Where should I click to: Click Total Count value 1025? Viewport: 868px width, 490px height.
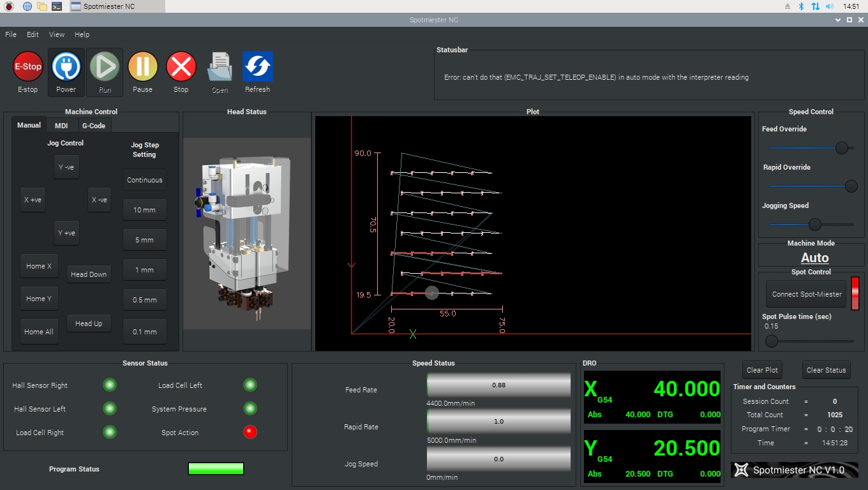click(834, 415)
